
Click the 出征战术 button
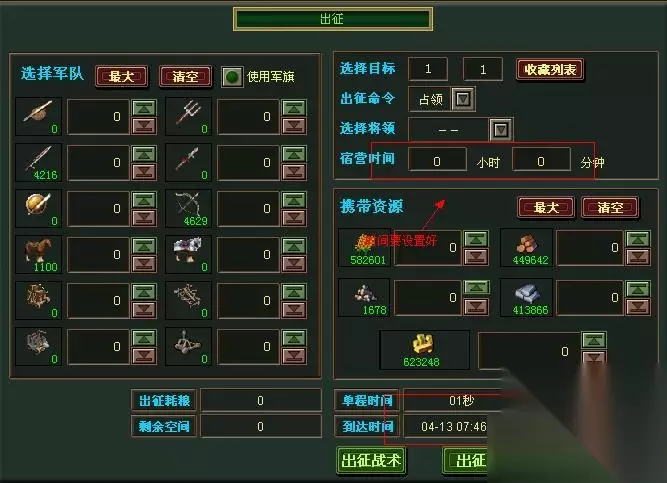tap(371, 460)
